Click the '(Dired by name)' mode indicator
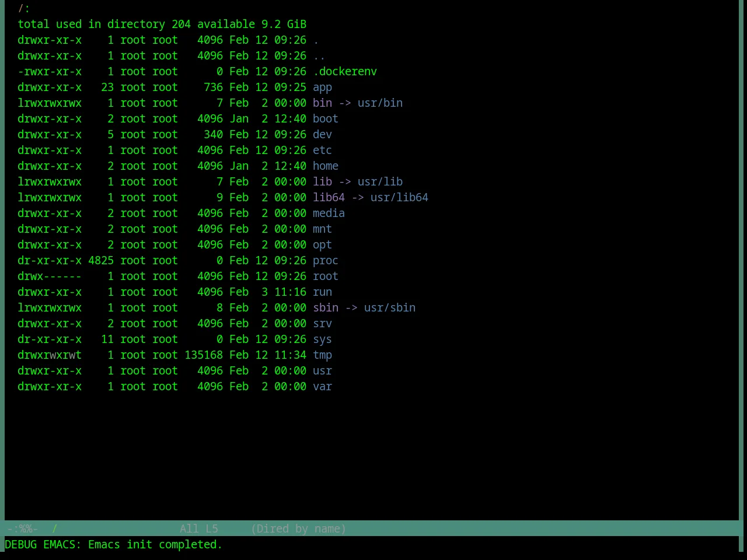747x560 pixels. (298, 529)
